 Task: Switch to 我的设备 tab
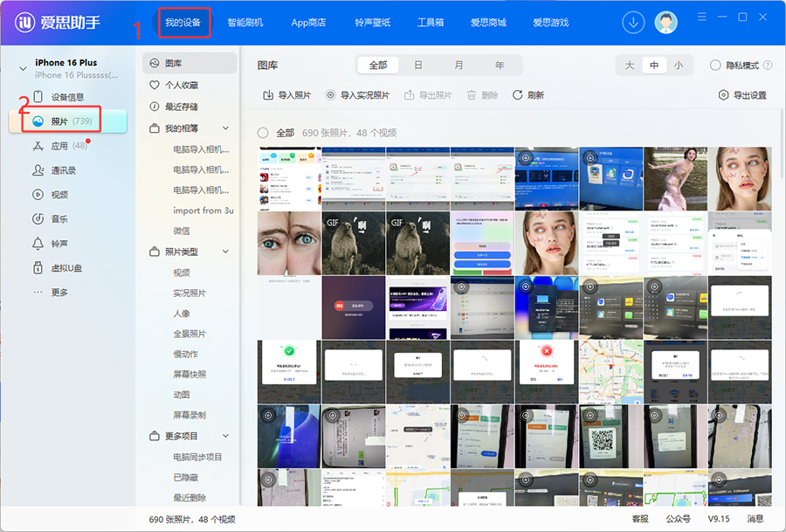(x=183, y=23)
